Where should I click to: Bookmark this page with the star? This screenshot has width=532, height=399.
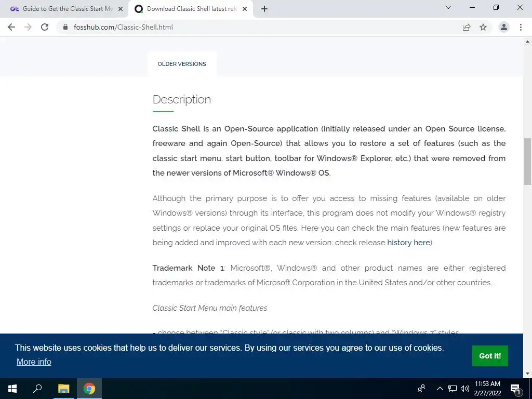[x=483, y=27]
